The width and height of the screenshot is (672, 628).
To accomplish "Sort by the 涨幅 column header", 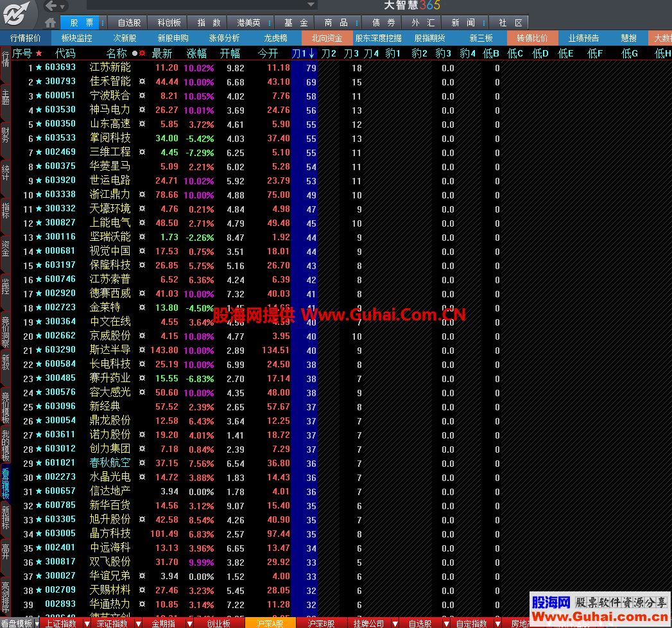I will tap(196, 53).
